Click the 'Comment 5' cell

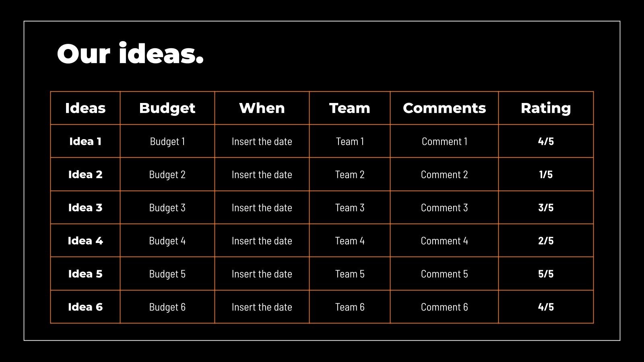click(x=444, y=274)
